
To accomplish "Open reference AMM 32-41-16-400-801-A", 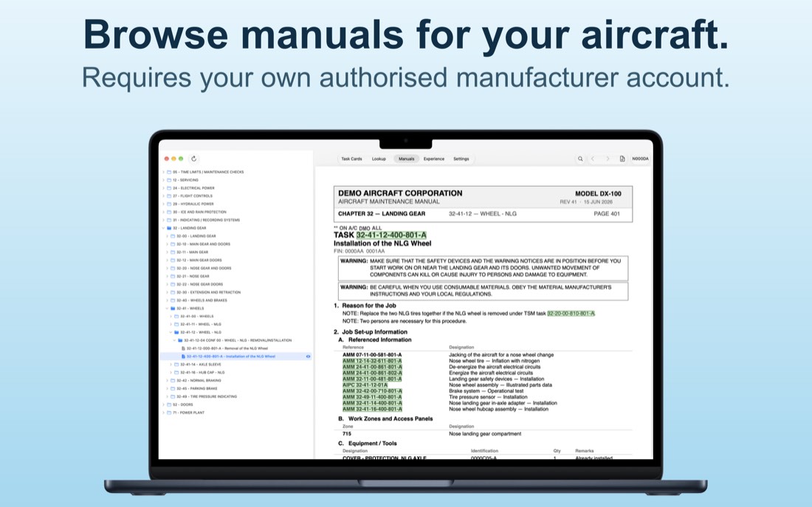I will pos(372,409).
